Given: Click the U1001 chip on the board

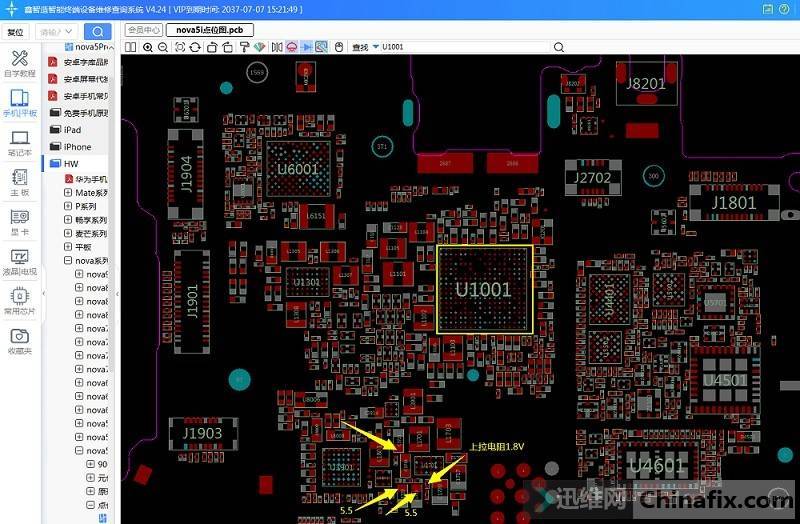Looking at the screenshot, I should 485,289.
